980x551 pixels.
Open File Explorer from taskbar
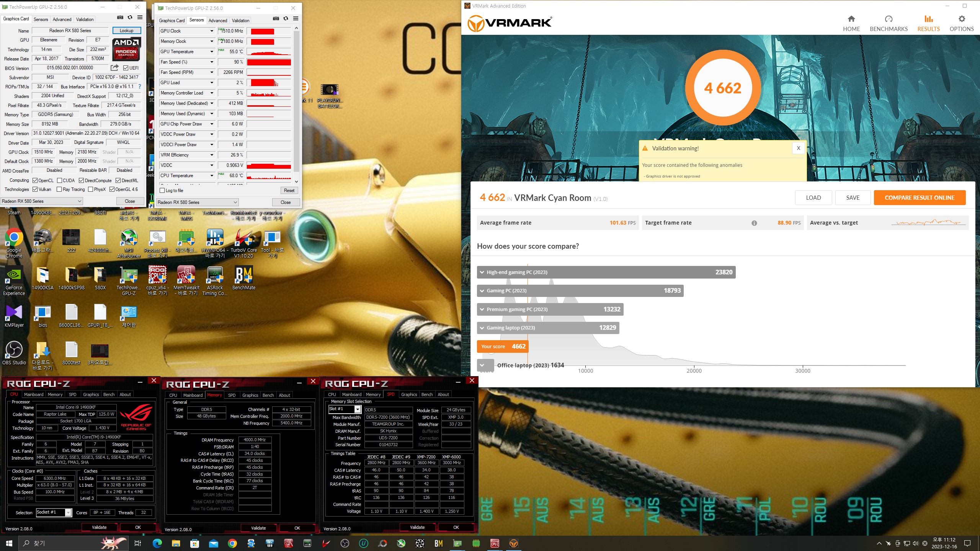176,543
